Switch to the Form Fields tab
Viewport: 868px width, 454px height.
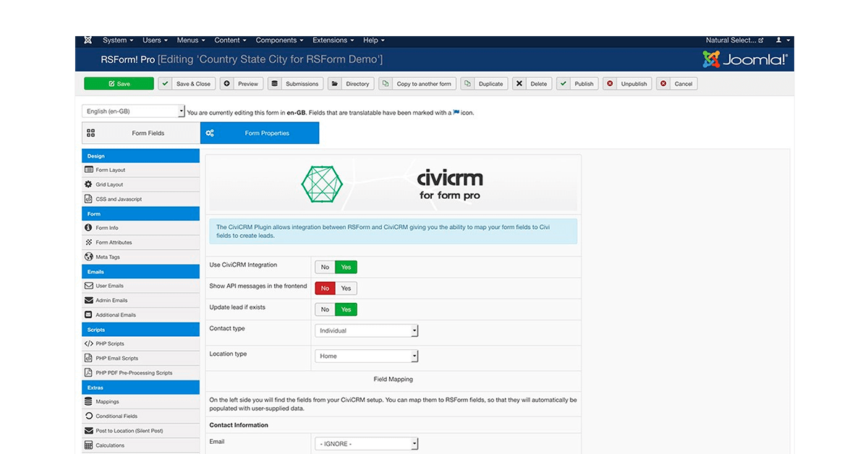click(x=141, y=133)
